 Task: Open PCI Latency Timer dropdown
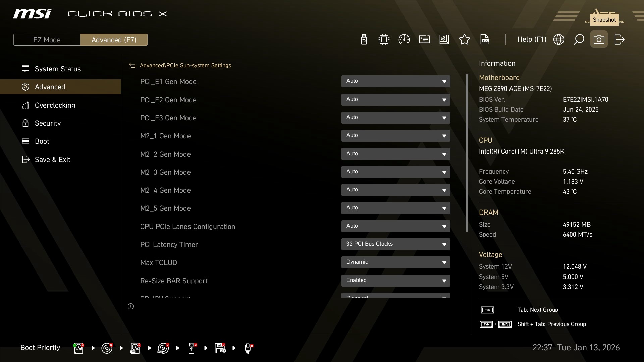point(395,244)
